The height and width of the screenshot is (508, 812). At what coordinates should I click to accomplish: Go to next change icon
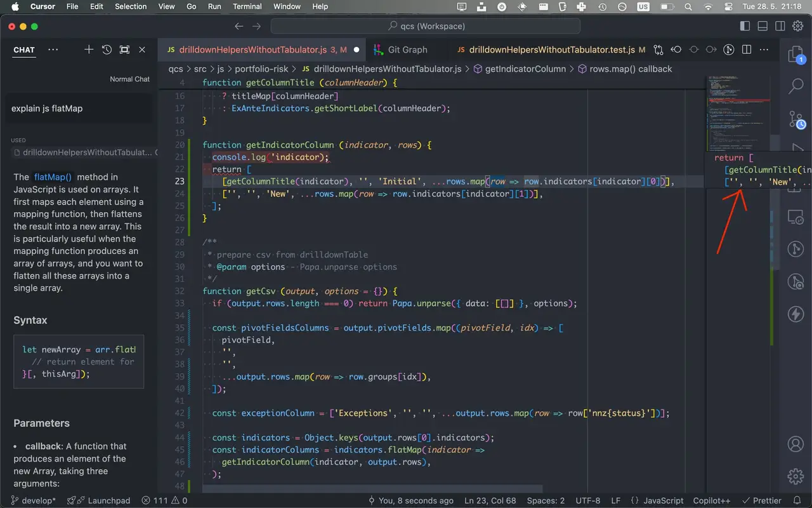[x=712, y=50]
